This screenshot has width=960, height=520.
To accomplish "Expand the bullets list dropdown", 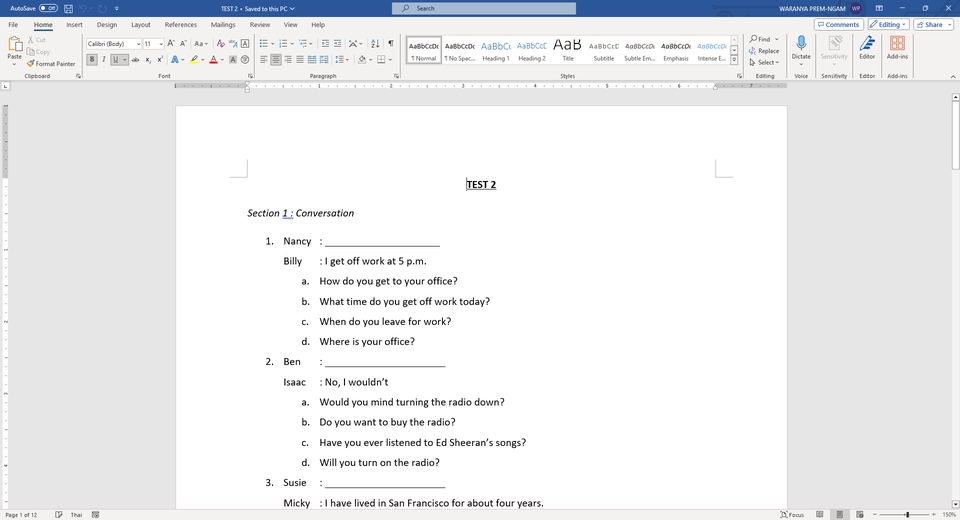I will (x=272, y=44).
